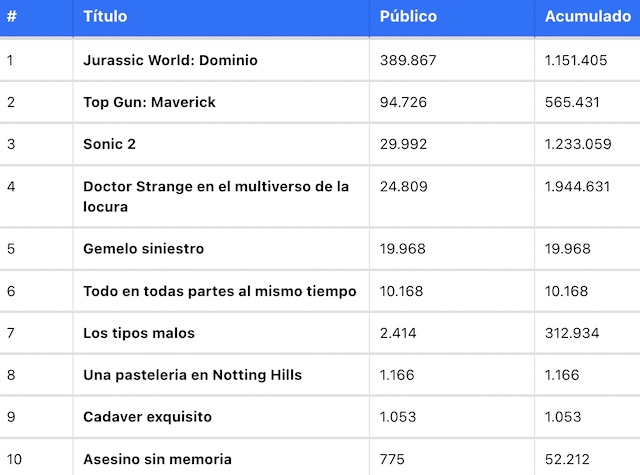The image size is (640, 475).
Task: Select Los tipos malos title
Action: click(x=139, y=333)
